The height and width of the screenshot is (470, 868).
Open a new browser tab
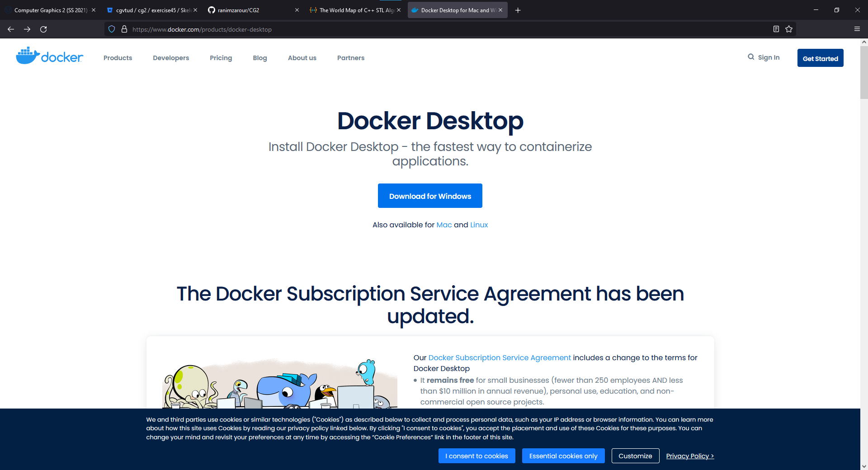click(x=518, y=10)
